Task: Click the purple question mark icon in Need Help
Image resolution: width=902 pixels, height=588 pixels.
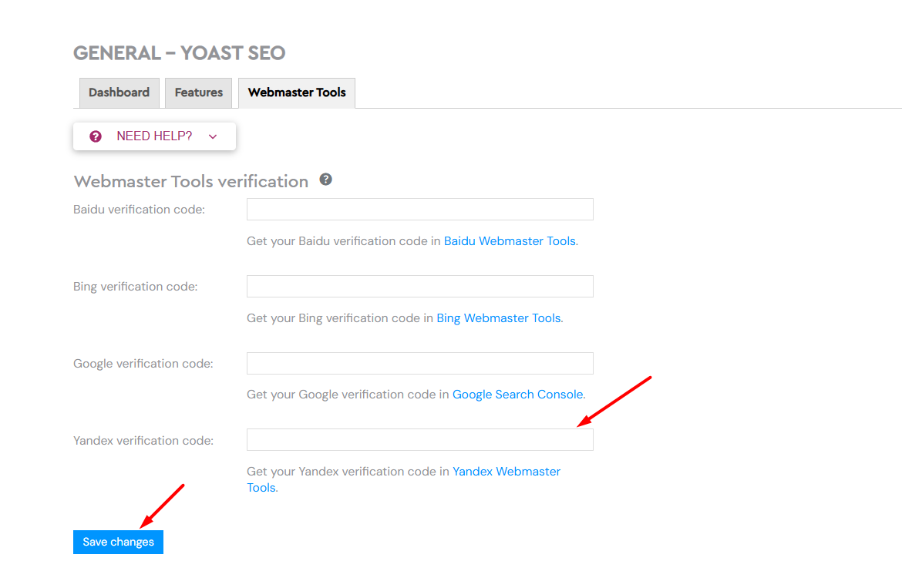Action: [x=96, y=136]
